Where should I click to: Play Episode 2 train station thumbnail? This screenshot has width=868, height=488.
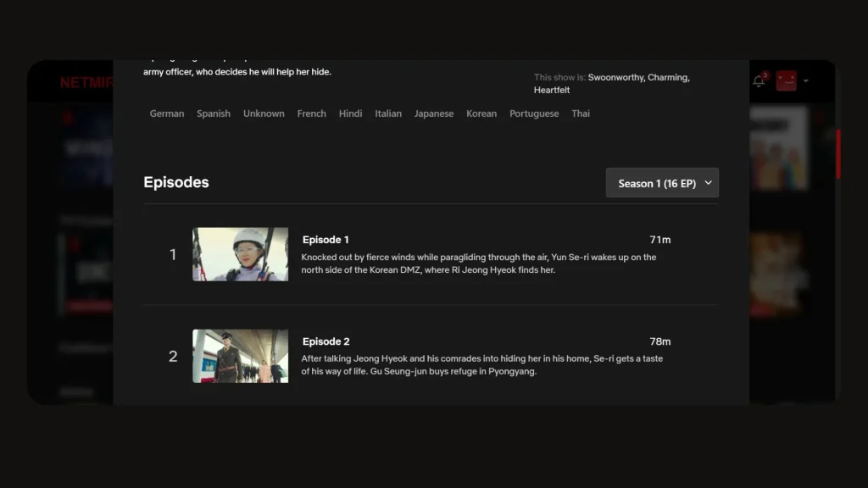(240, 356)
